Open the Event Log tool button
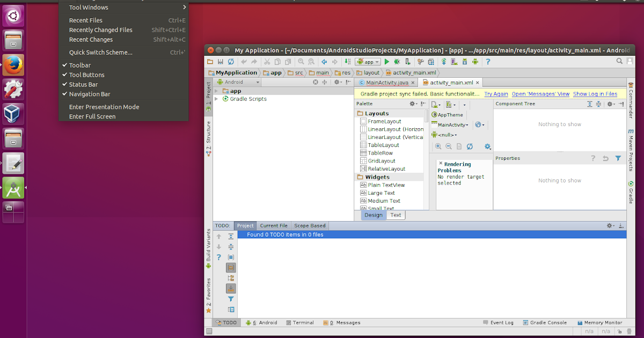This screenshot has width=644, height=338. [x=498, y=323]
